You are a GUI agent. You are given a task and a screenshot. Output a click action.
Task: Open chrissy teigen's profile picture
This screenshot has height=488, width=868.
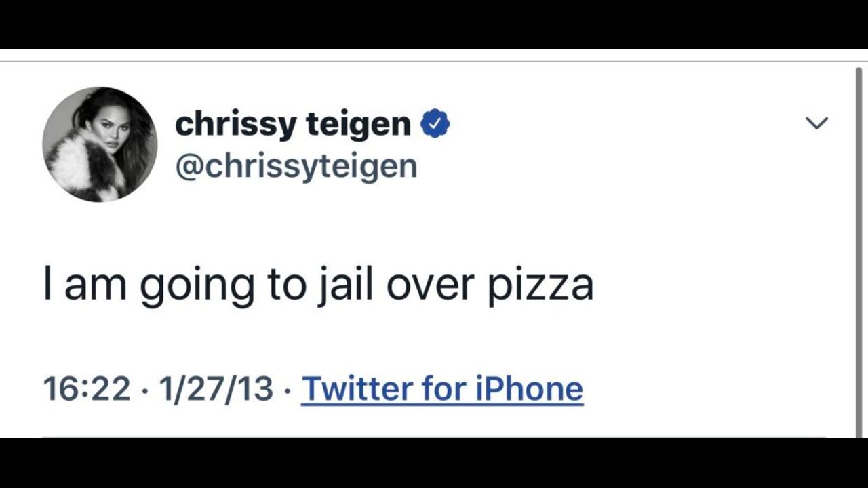[x=100, y=144]
